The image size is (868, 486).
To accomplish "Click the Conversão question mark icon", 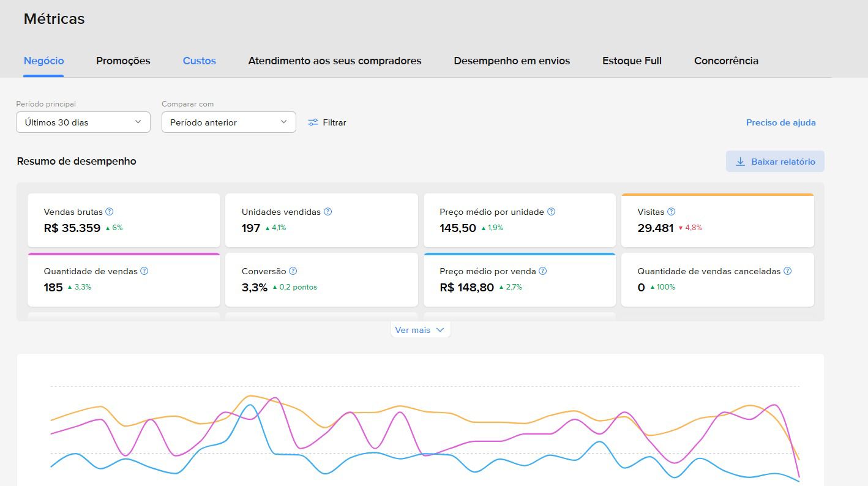I will pos(293,271).
